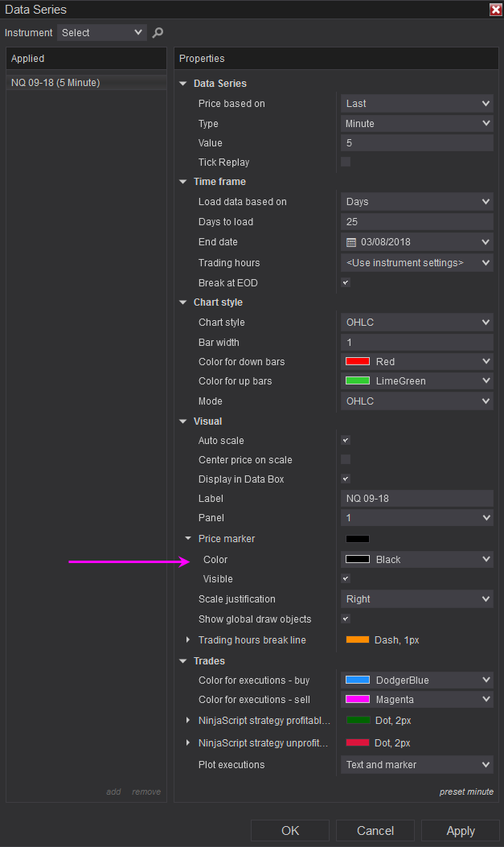Open the Instrument Select dropdown
The width and height of the screenshot is (504, 847).
102,33
